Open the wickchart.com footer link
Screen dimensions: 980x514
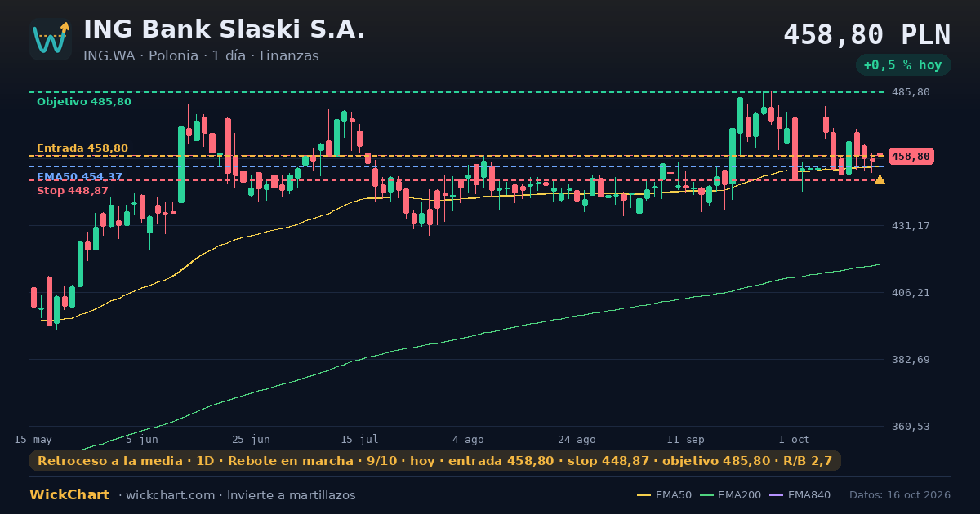coord(169,495)
